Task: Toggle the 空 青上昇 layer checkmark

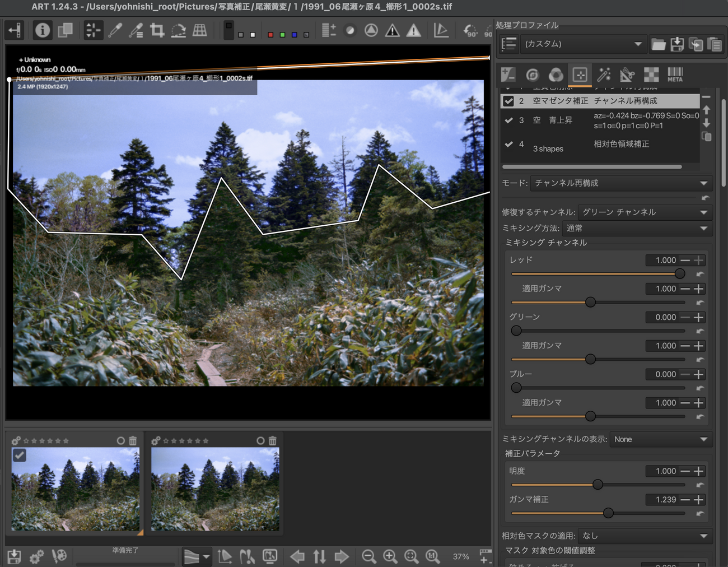Action: (508, 120)
